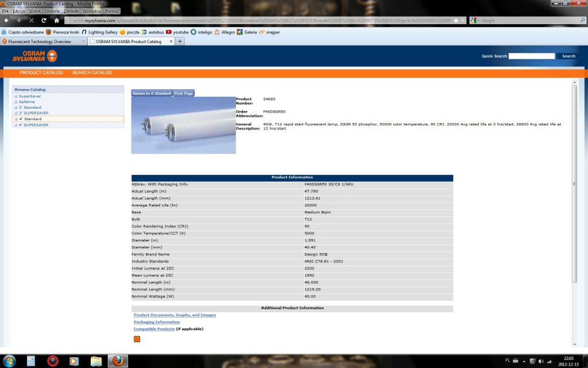588x368 pixels.
Task: Select the highlighted 4' Standard catalog entry
Action: pyautogui.click(x=68, y=118)
